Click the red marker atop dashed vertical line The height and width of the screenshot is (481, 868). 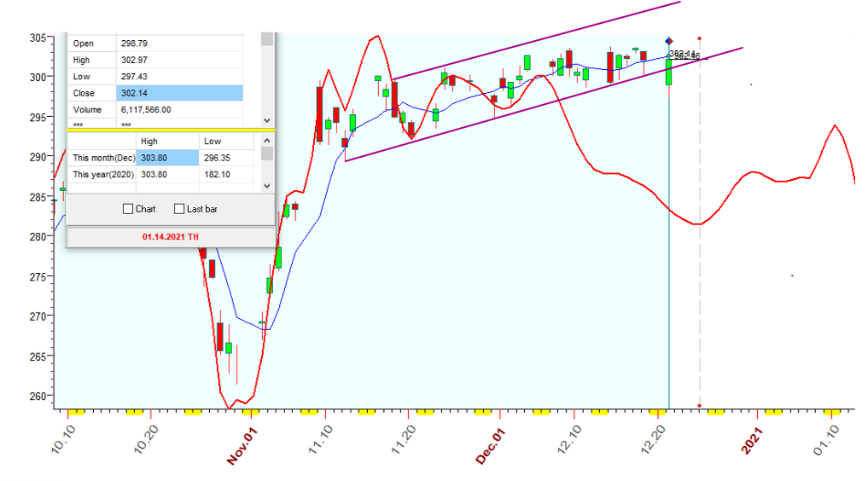(x=699, y=38)
